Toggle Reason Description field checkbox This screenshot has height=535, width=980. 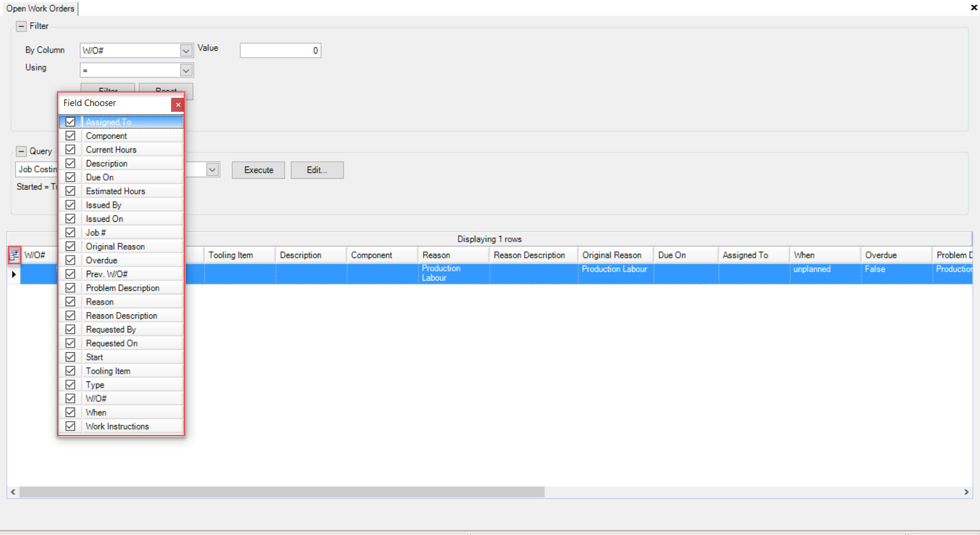pos(70,316)
